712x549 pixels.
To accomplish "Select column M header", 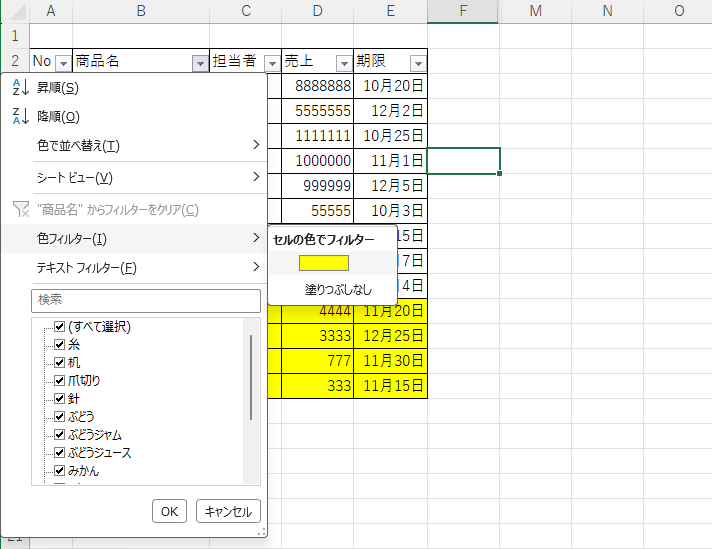I will coord(535,11).
